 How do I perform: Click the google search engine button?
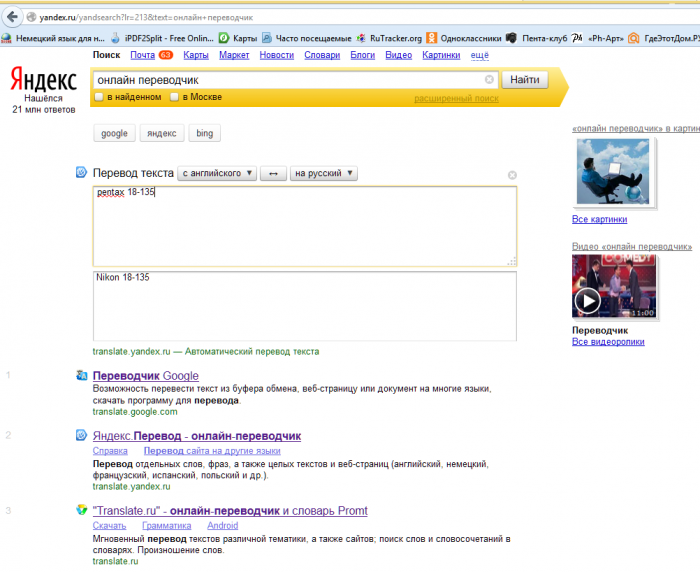click(x=114, y=133)
